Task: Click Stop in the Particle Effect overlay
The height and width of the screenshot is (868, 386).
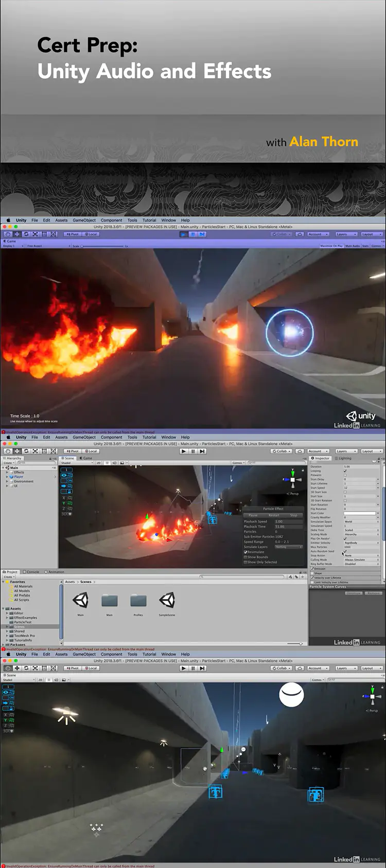Action: (293, 515)
